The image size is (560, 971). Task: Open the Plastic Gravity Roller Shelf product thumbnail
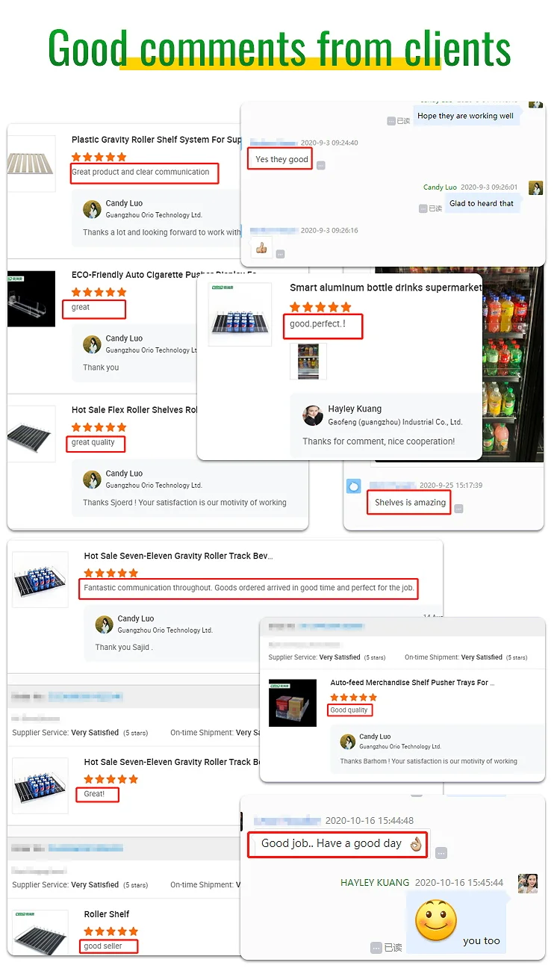pyautogui.click(x=31, y=164)
